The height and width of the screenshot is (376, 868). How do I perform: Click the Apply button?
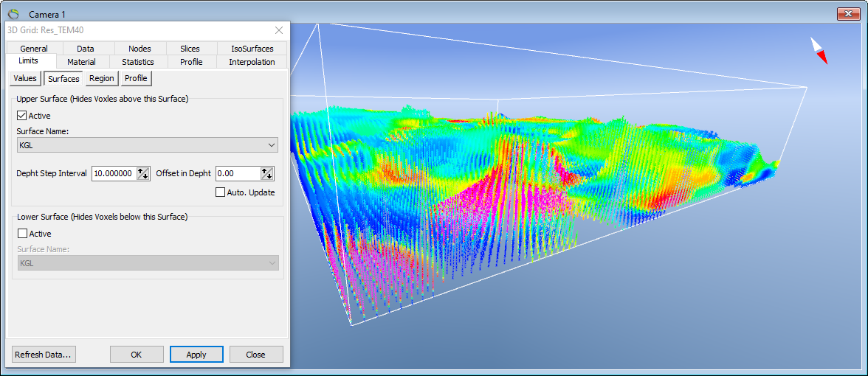[x=196, y=355]
